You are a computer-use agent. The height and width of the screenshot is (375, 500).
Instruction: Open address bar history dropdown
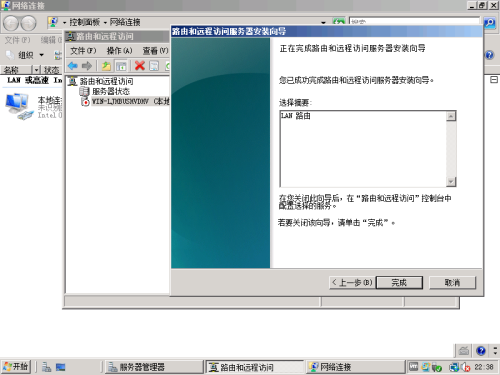click(323, 22)
